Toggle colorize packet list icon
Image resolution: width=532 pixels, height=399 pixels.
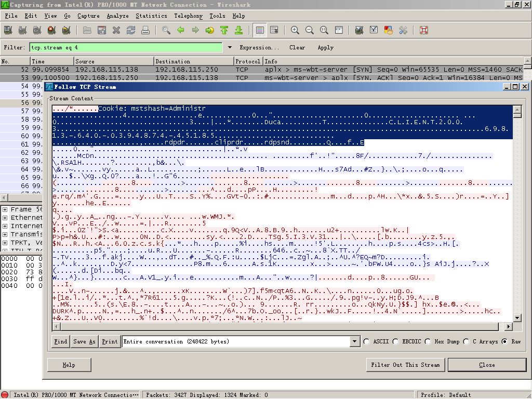(260, 30)
